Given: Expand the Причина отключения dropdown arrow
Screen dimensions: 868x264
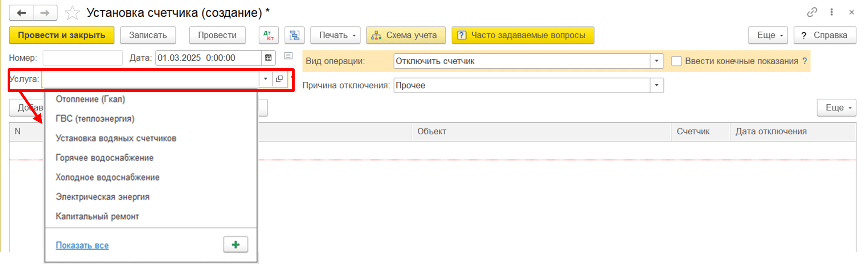Looking at the screenshot, I should pyautogui.click(x=656, y=85).
